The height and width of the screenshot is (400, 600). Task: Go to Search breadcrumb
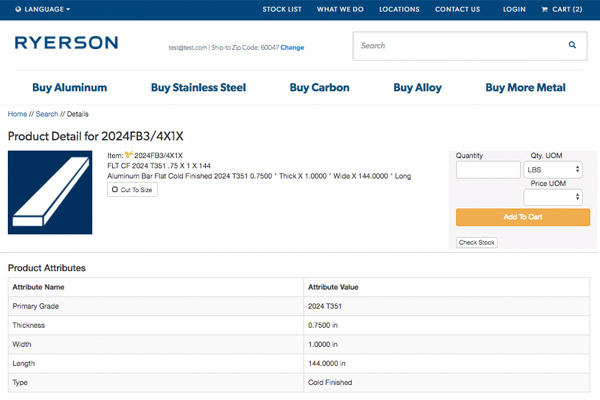tap(47, 114)
